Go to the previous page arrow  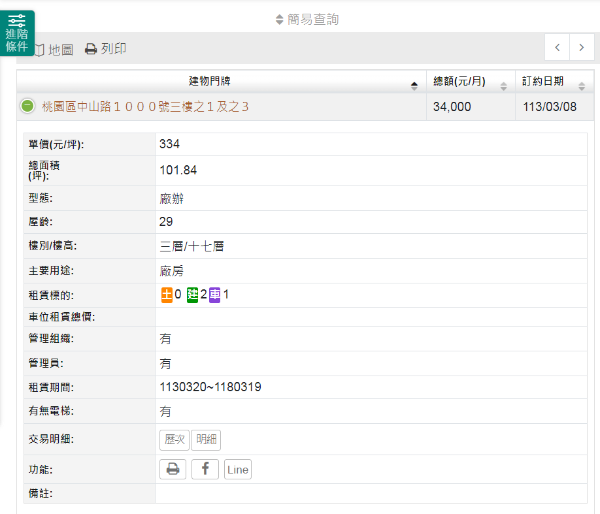tap(558, 47)
